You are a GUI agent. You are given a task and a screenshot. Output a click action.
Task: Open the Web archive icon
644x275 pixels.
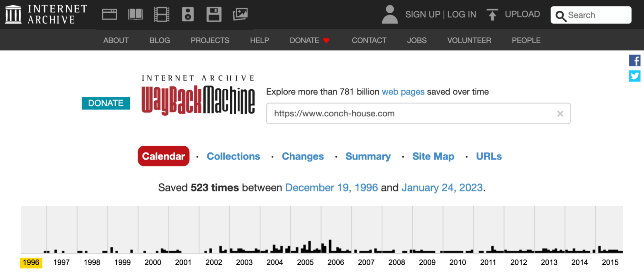pos(110,15)
